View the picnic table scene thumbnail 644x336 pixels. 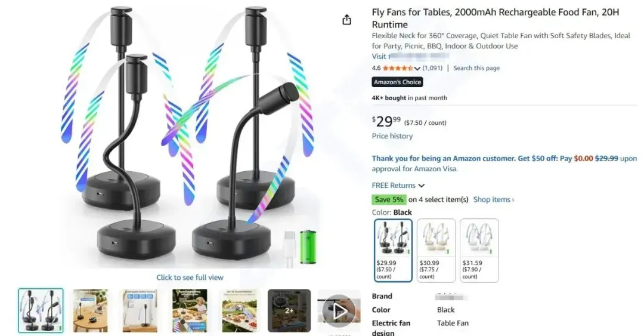(190, 311)
